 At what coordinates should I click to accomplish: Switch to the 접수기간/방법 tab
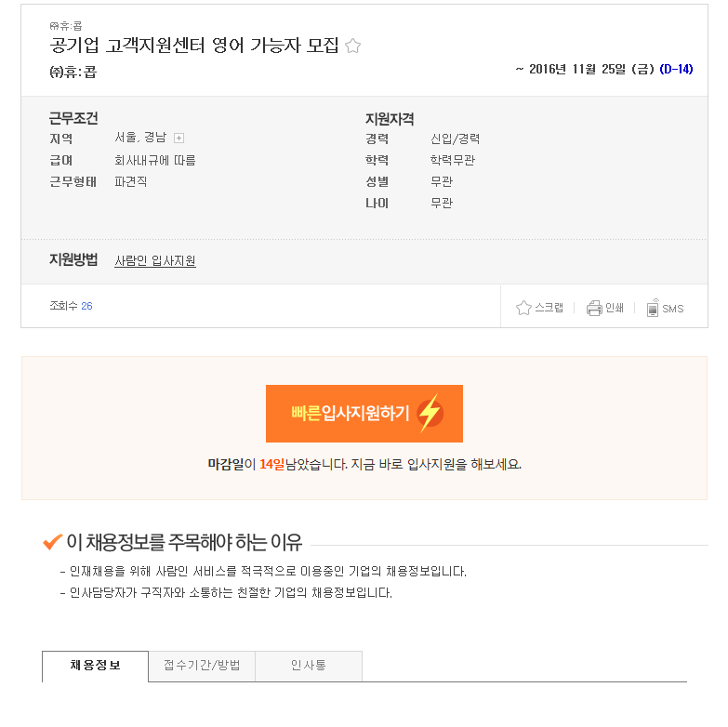[202, 666]
